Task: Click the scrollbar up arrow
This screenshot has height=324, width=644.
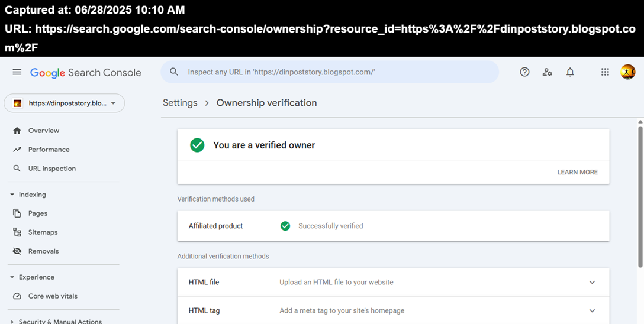Action: click(x=640, y=122)
